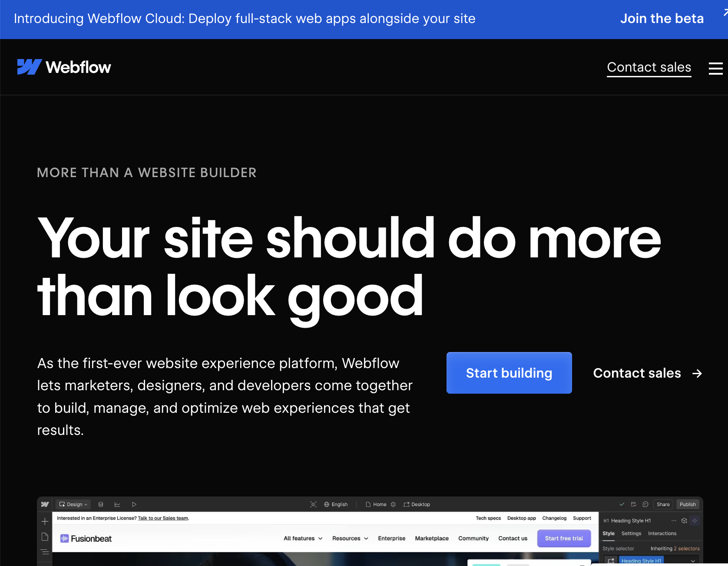Image resolution: width=728 pixels, height=566 pixels.
Task: Click Contact sales link in header
Action: coord(649,67)
